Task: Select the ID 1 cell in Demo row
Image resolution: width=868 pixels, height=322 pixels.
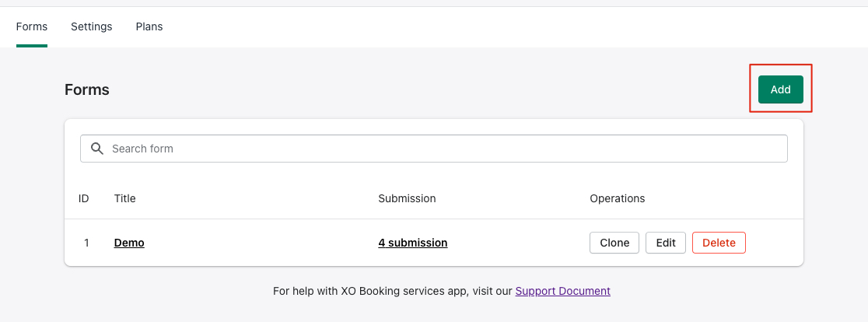Action: click(x=86, y=243)
